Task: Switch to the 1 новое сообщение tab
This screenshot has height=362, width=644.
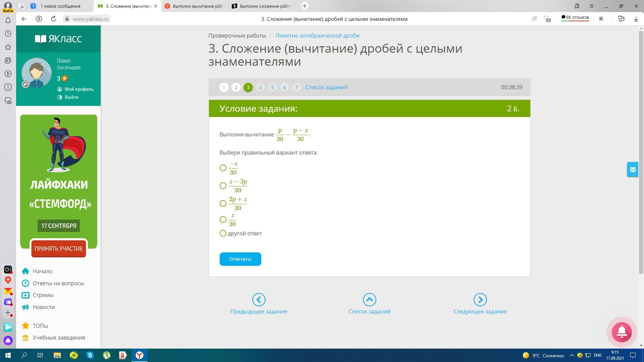Action: 60,6
